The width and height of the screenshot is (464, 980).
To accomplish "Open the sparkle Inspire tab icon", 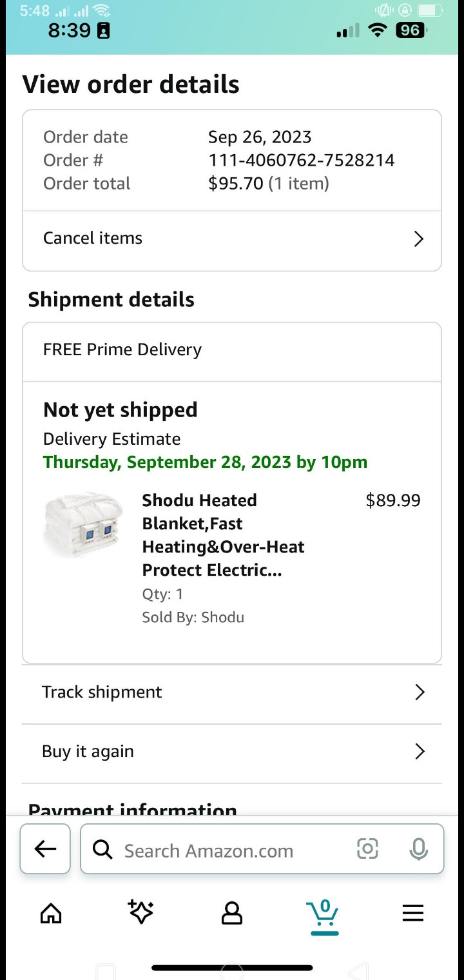I will coord(140,912).
